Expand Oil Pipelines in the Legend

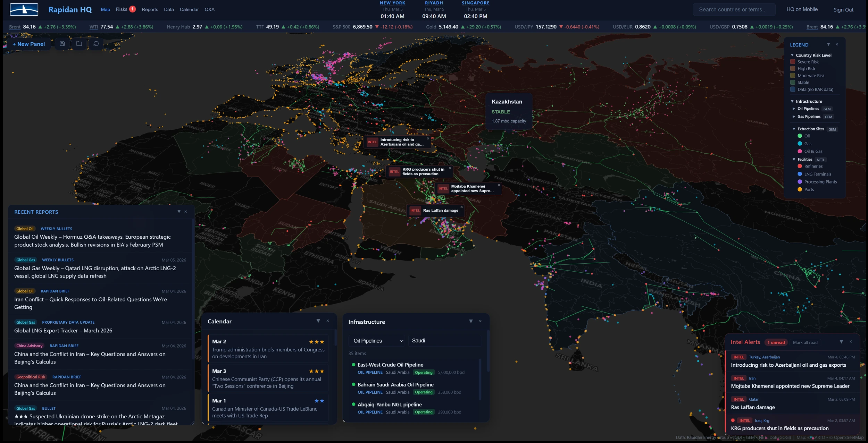pyautogui.click(x=794, y=109)
